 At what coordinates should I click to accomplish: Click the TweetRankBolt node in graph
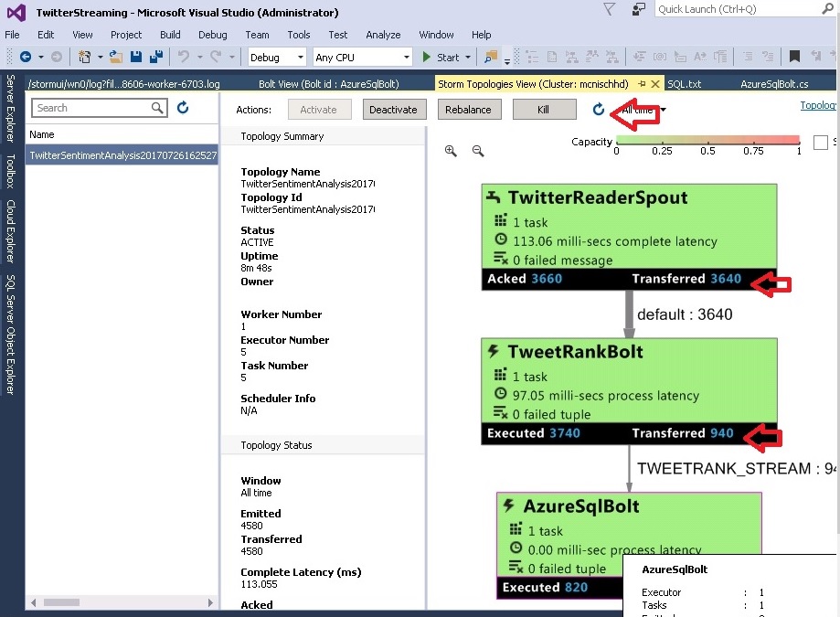[629, 391]
